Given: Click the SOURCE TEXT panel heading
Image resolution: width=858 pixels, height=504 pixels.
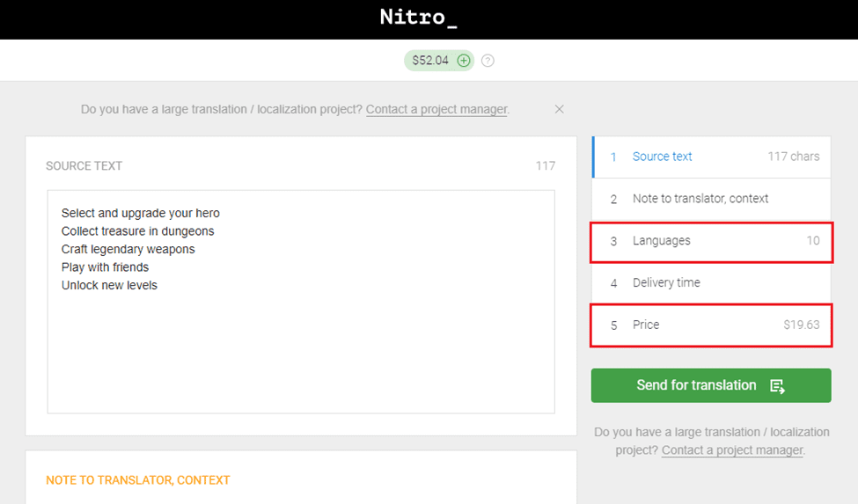Looking at the screenshot, I should pyautogui.click(x=84, y=166).
